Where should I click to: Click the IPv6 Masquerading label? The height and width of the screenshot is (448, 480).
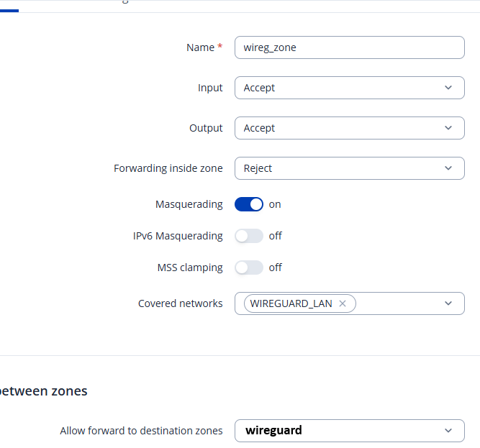(x=178, y=236)
